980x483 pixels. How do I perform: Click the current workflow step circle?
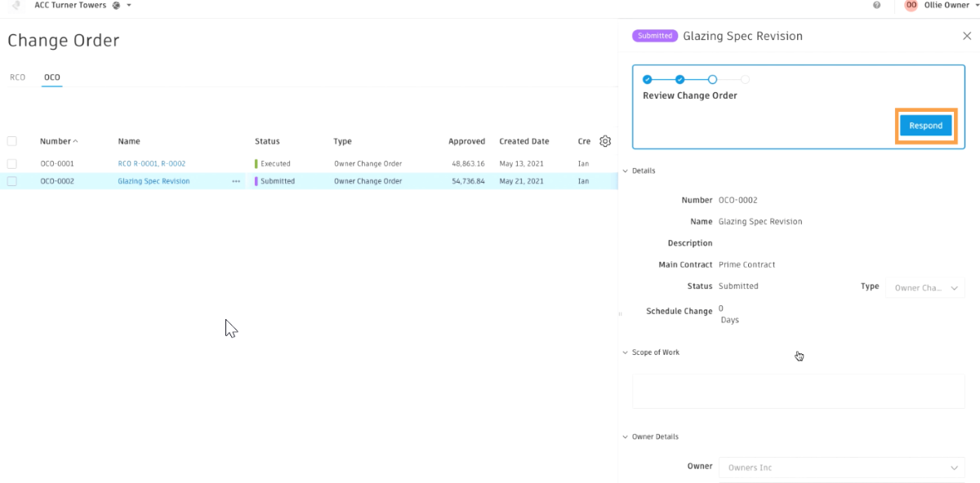point(712,79)
